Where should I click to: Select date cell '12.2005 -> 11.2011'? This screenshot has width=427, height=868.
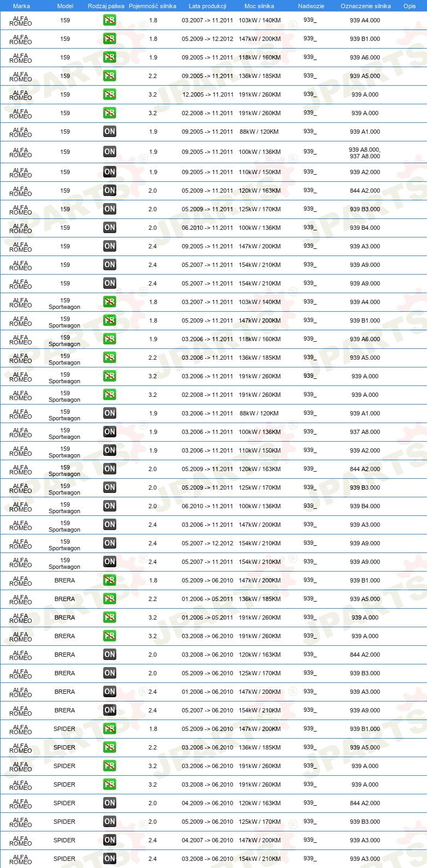click(x=207, y=94)
